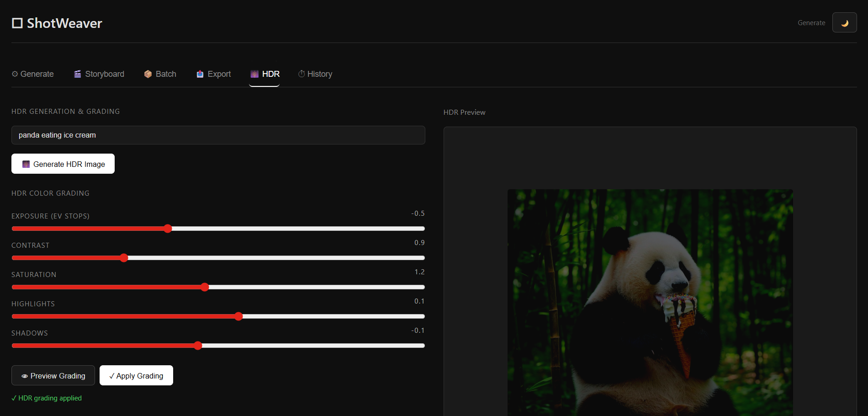The image size is (868, 416).
Task: Click the 'EXPOSURE (EV STOPS)' label
Action: click(x=50, y=216)
